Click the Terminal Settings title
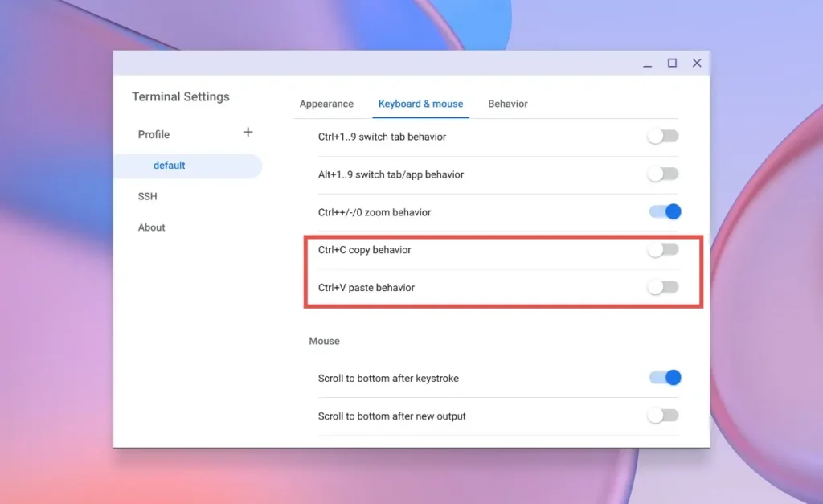The image size is (823, 504). point(181,96)
